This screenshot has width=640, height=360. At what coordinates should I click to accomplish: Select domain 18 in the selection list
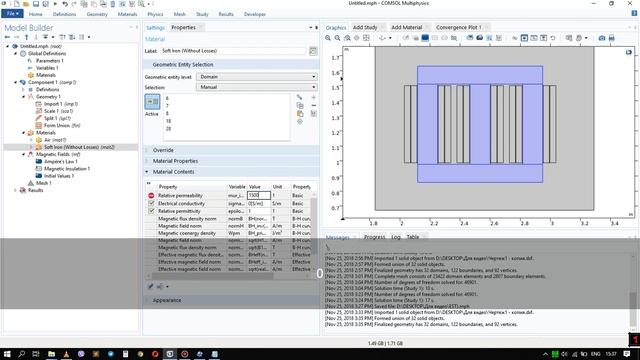[x=168, y=121]
